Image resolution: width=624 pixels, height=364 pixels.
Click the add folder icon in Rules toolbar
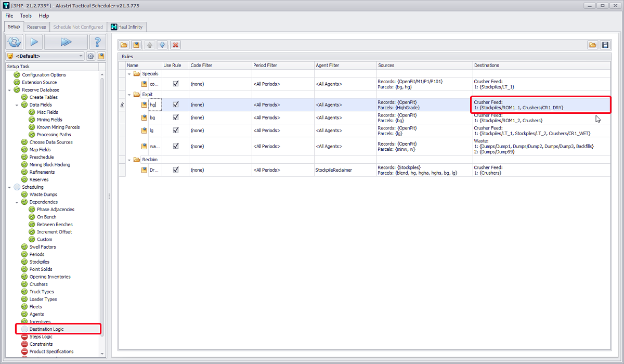tap(124, 45)
